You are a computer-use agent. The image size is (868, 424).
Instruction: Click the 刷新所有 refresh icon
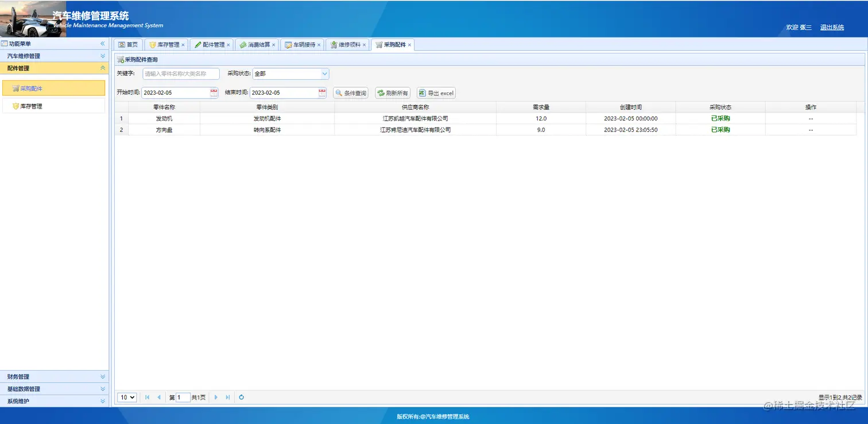pos(379,92)
